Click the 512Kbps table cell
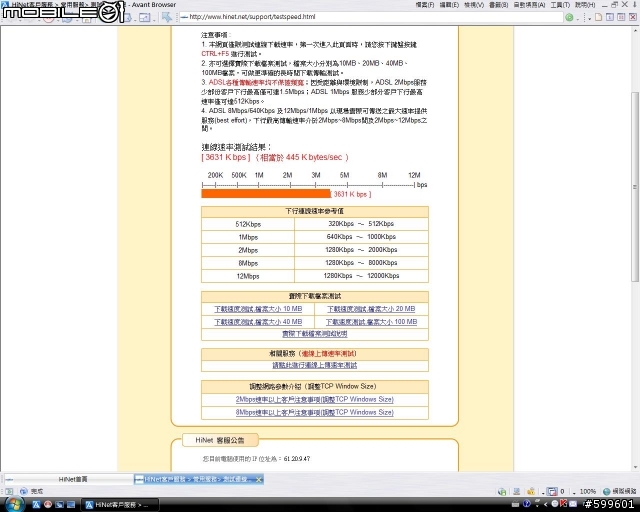The width and height of the screenshot is (640, 512). pyautogui.click(x=248, y=224)
